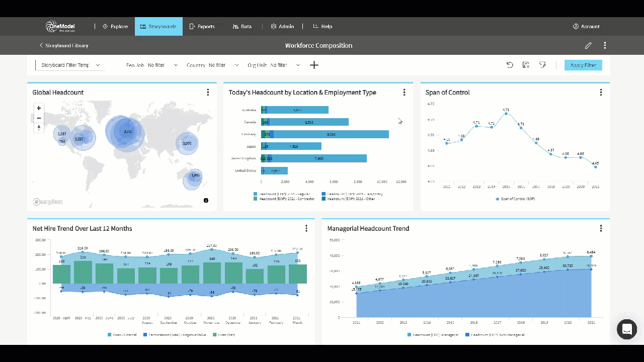
Task: Click the save filter template icon
Action: 526,65
